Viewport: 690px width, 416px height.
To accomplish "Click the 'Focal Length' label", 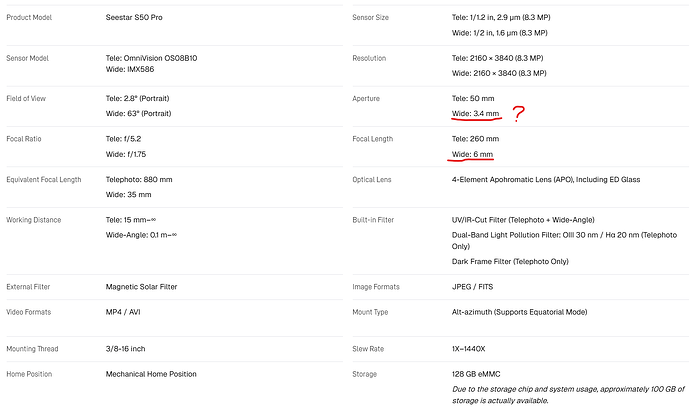I will coord(372,139).
